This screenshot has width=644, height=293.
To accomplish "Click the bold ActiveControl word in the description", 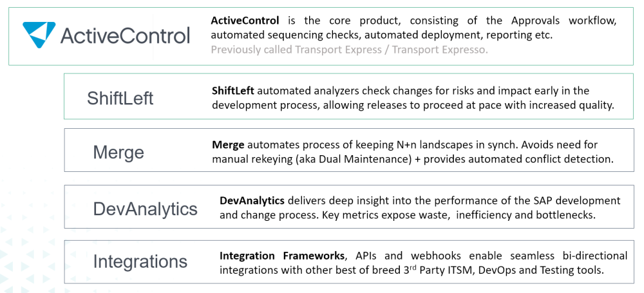I will [245, 21].
